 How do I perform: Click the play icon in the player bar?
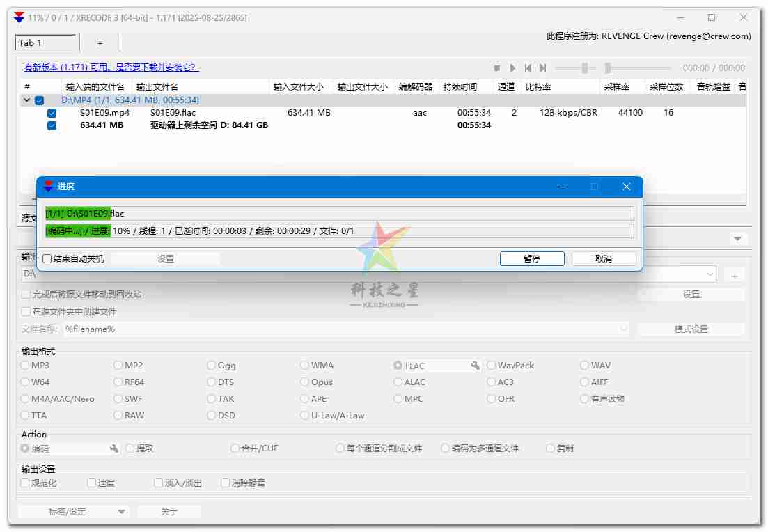(513, 68)
